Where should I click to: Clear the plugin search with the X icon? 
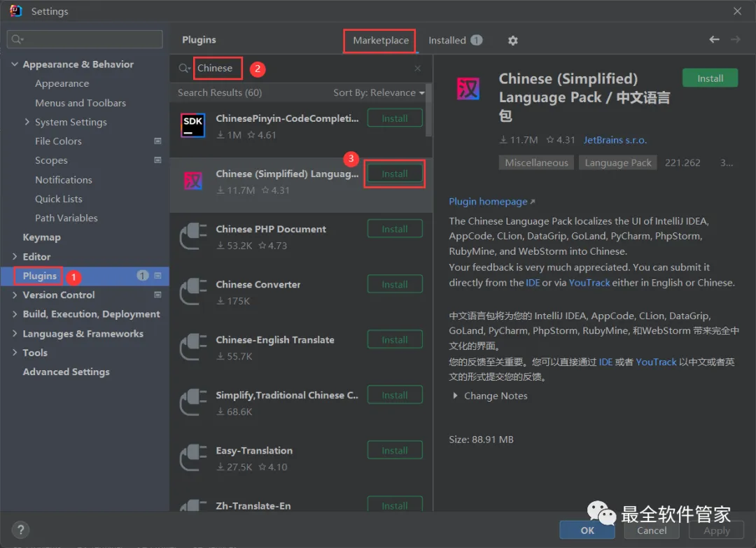[x=417, y=69]
